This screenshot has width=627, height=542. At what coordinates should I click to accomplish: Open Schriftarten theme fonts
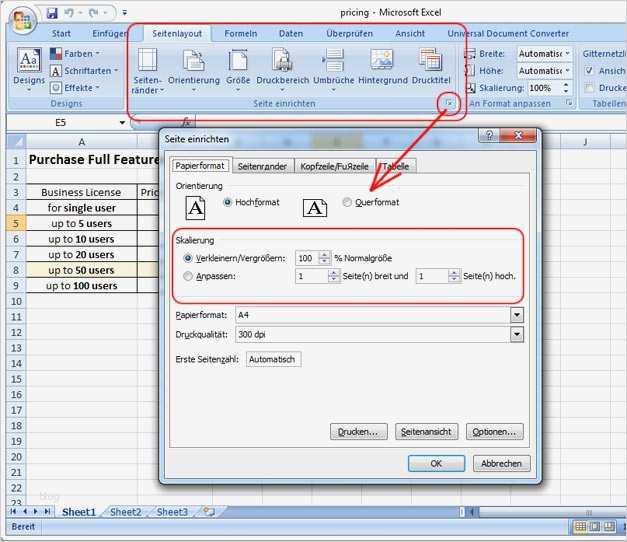[84, 71]
